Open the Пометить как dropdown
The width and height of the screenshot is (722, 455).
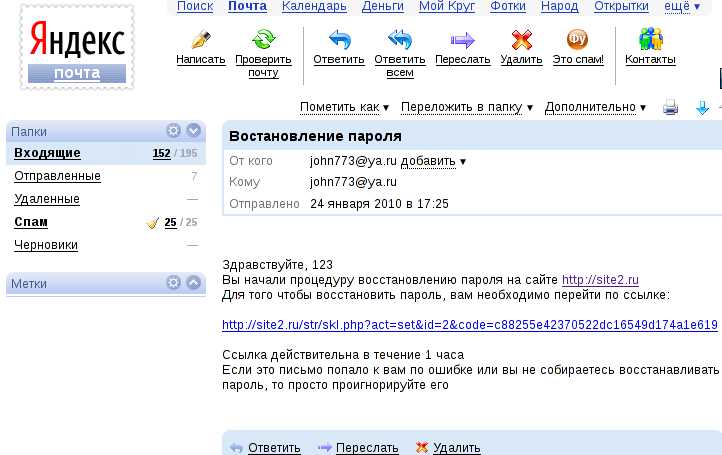pos(345,107)
